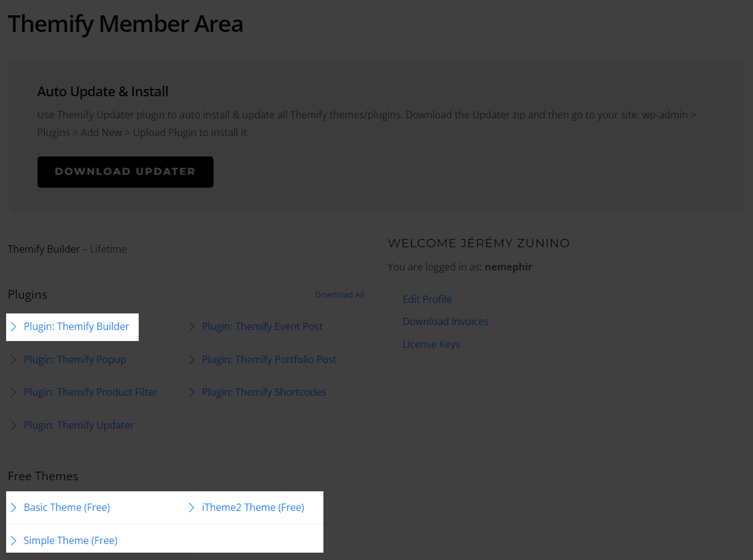Click the chevron before Themify Portfolio Post
Viewport: 753px width, 560px height.
(x=191, y=359)
